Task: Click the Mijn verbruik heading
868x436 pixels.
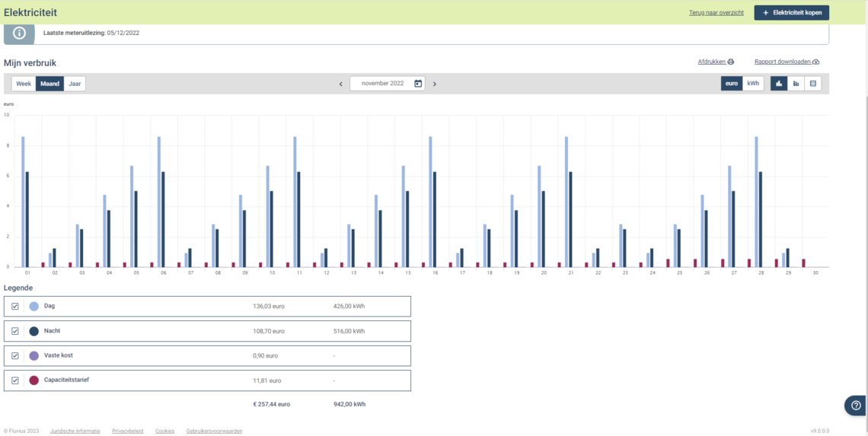Action: coord(30,63)
